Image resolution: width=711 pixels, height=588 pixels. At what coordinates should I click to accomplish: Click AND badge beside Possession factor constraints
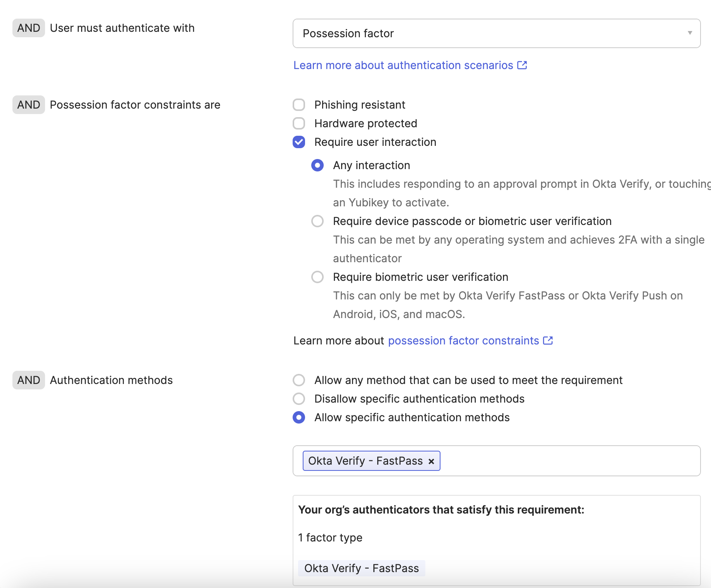point(29,105)
